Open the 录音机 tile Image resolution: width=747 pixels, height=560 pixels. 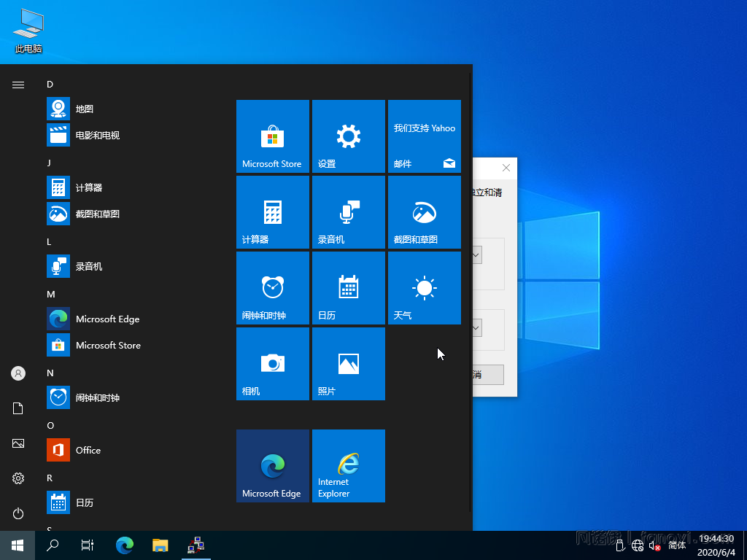[348, 212]
